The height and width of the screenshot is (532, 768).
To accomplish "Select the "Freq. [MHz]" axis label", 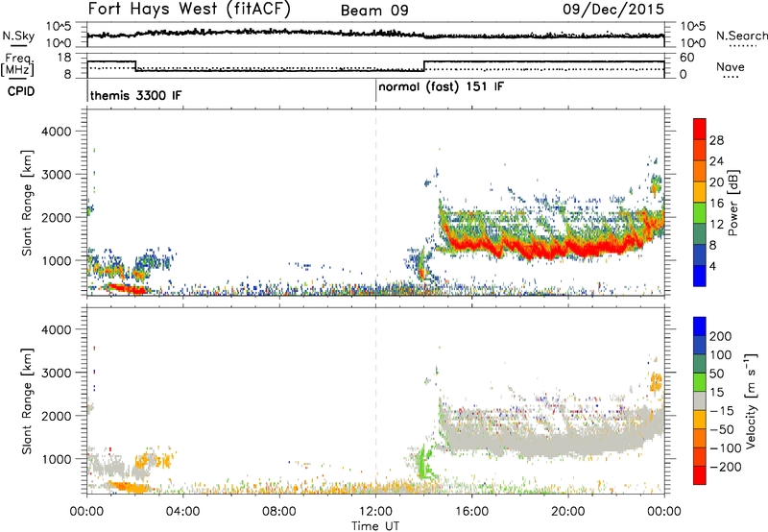I will (18, 65).
